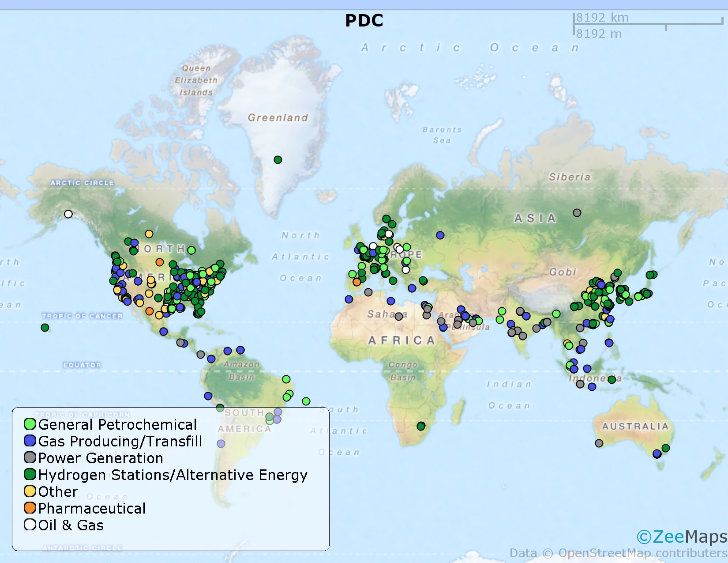Screen dimensions: 728x563
Task: Click the blue marker in southern Mexico
Action: 164,332
